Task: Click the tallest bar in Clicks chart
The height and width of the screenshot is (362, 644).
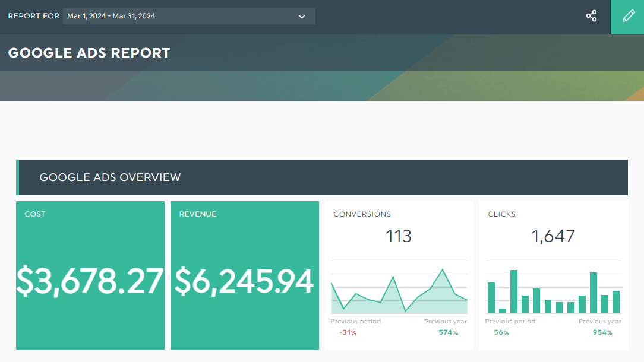Action: (x=514, y=292)
